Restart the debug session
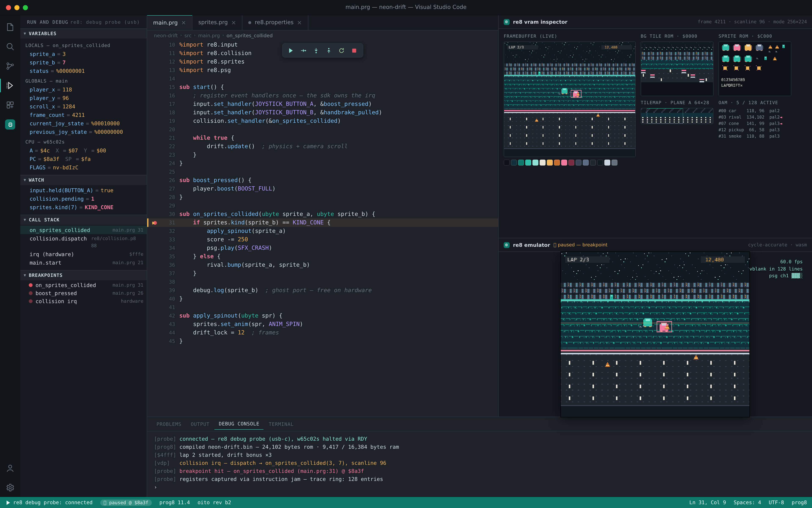Viewport: 812px width, 508px height. click(342, 51)
